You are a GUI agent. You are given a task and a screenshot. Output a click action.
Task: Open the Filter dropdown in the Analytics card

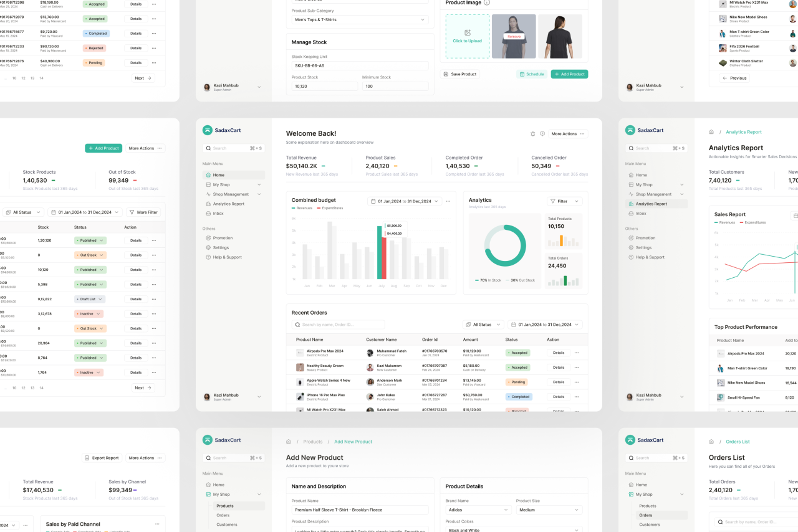click(564, 201)
